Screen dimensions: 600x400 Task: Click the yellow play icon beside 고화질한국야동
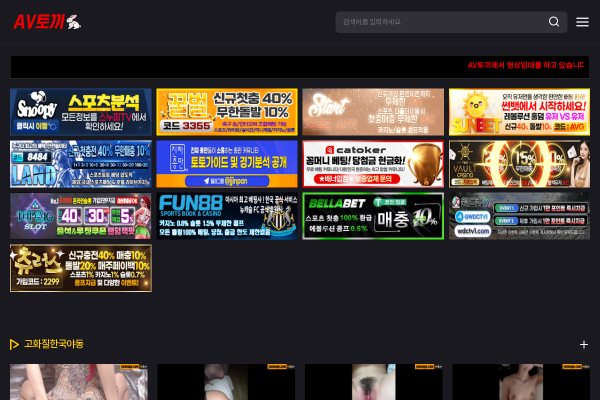14,344
